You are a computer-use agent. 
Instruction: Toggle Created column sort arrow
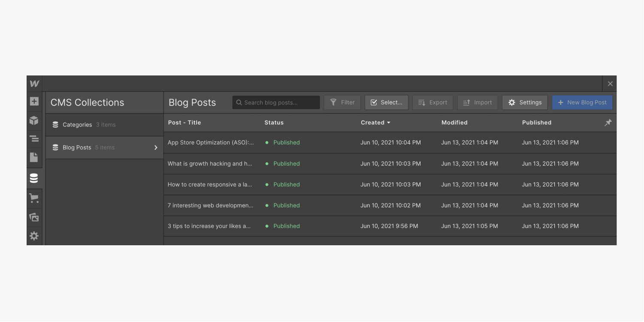(389, 123)
